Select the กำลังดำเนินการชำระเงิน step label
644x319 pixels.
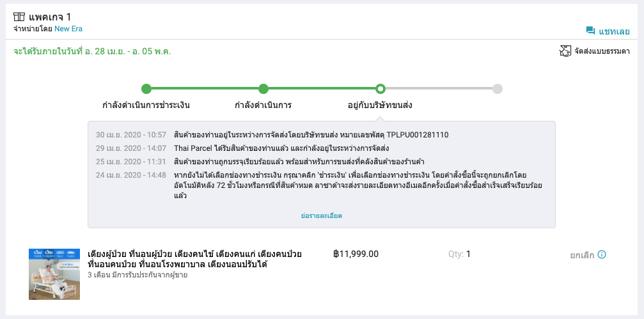[x=146, y=105]
